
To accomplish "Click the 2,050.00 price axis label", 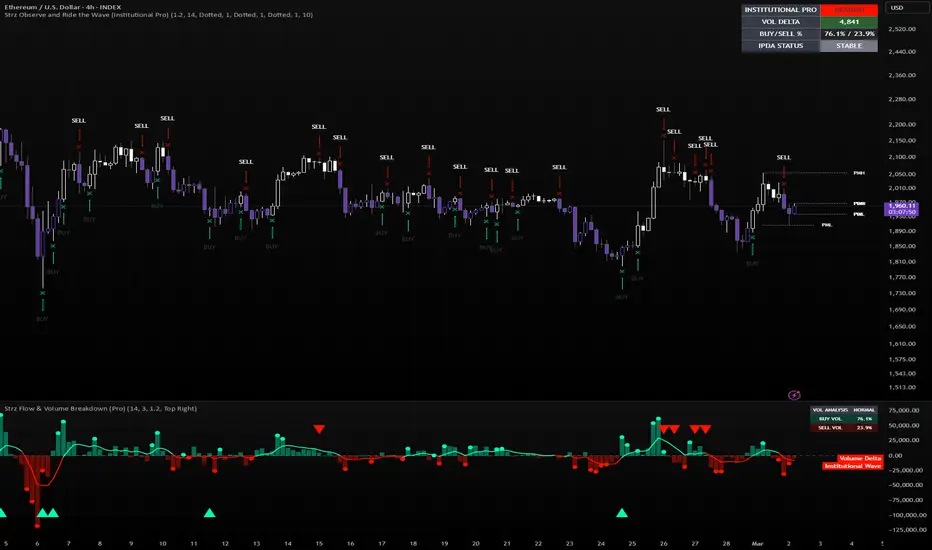I will 902,174.
